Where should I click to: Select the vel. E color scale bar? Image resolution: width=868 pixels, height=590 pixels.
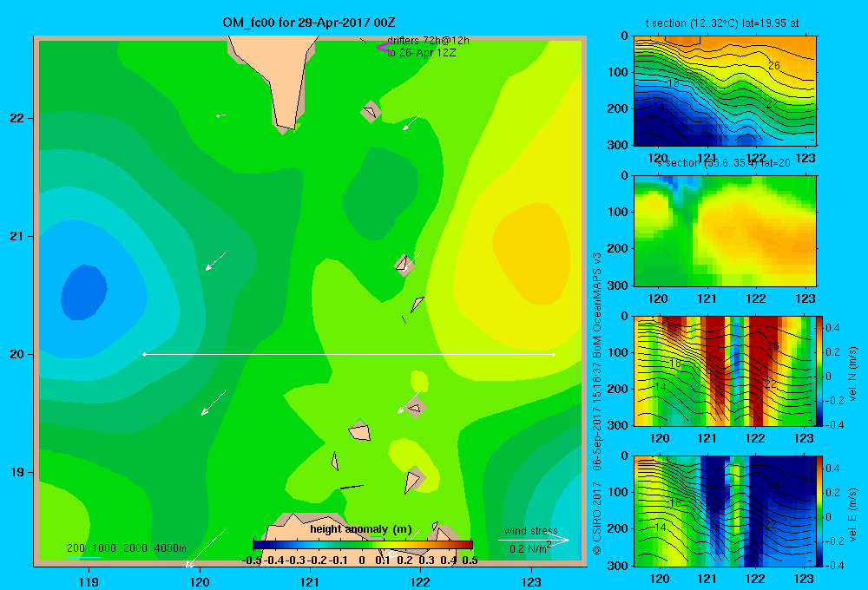(x=819, y=511)
